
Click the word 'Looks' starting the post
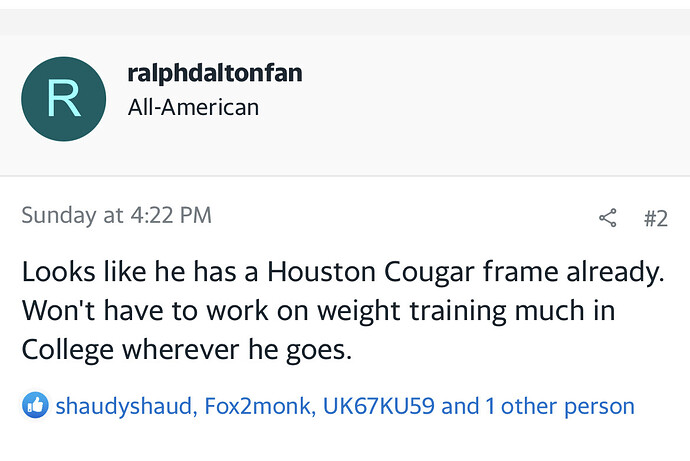59,271
